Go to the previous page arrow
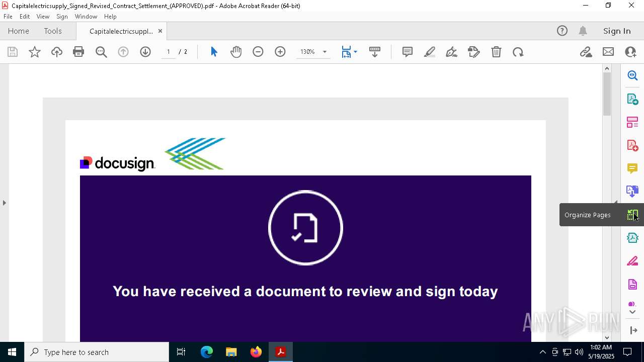Screen dimensions: 644x362 pos(123,52)
